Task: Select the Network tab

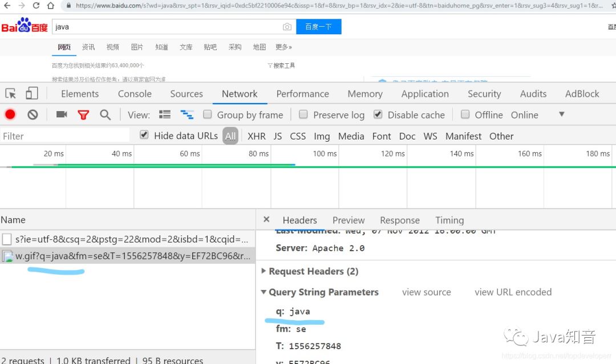Action: (240, 94)
